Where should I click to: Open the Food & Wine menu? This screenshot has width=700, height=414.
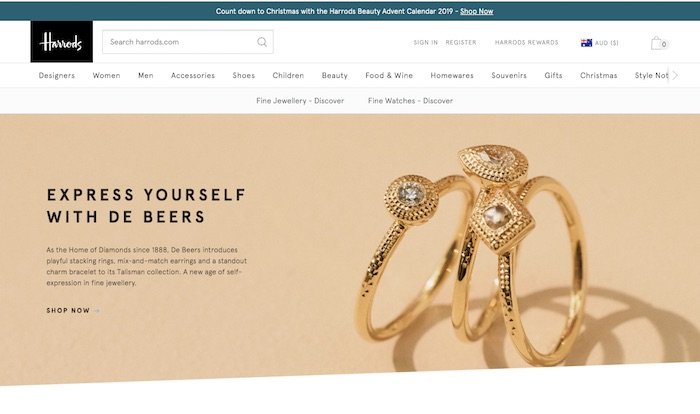tap(389, 75)
